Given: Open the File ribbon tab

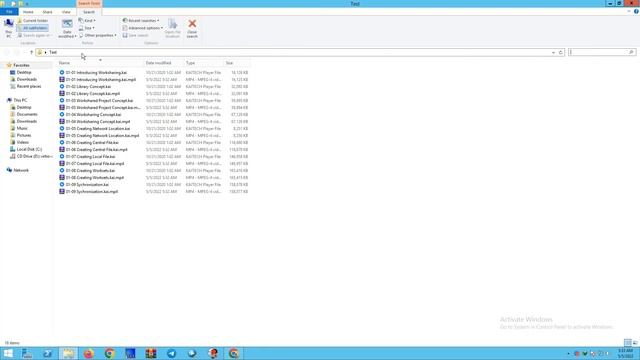Looking at the screenshot, I should (x=9, y=12).
